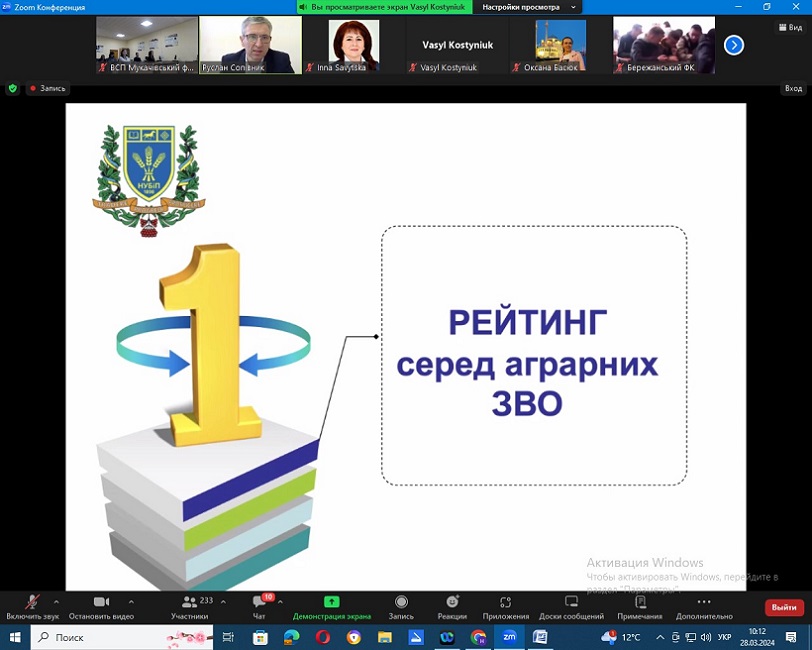Viewport: 812px width, 650px height.
Task: Open Настройки просмотра view options dropdown
Action: [x=527, y=7]
